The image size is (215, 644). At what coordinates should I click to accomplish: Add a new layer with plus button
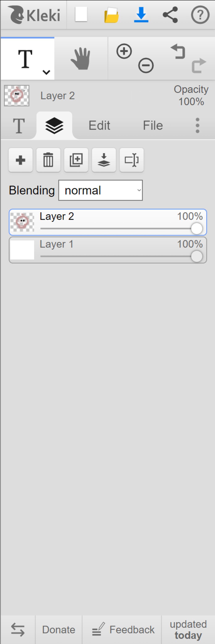coord(21,160)
